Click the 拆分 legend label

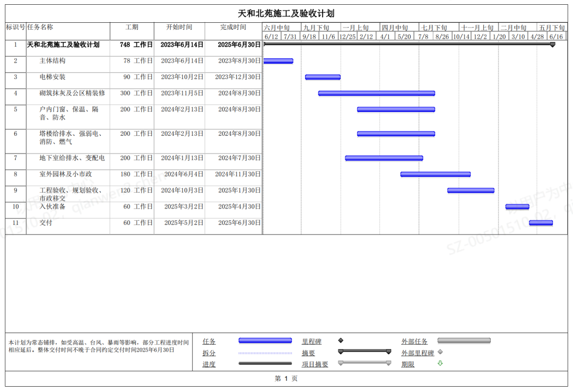click(x=209, y=353)
